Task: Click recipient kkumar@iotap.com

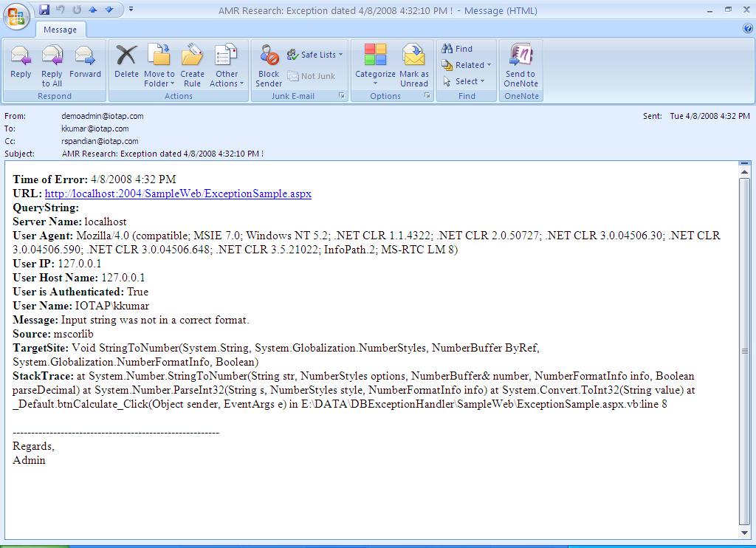Action: click(95, 129)
